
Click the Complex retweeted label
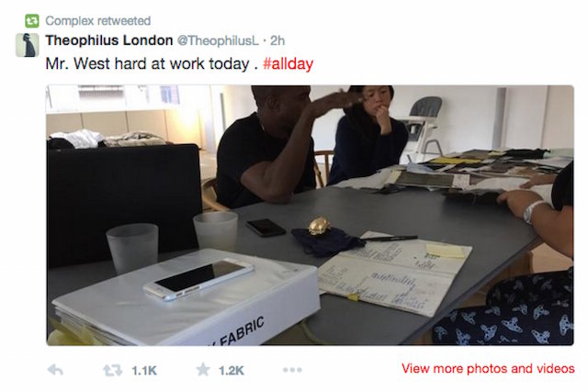pyautogui.click(x=98, y=20)
